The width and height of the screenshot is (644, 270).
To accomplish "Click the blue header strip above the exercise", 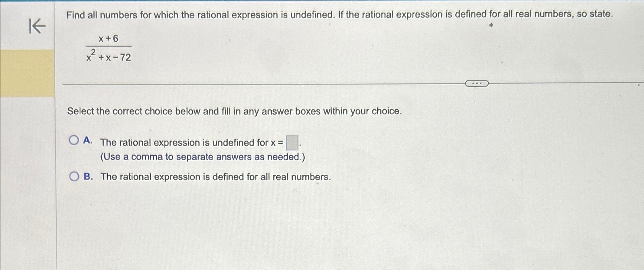I will click(x=322, y=3).
